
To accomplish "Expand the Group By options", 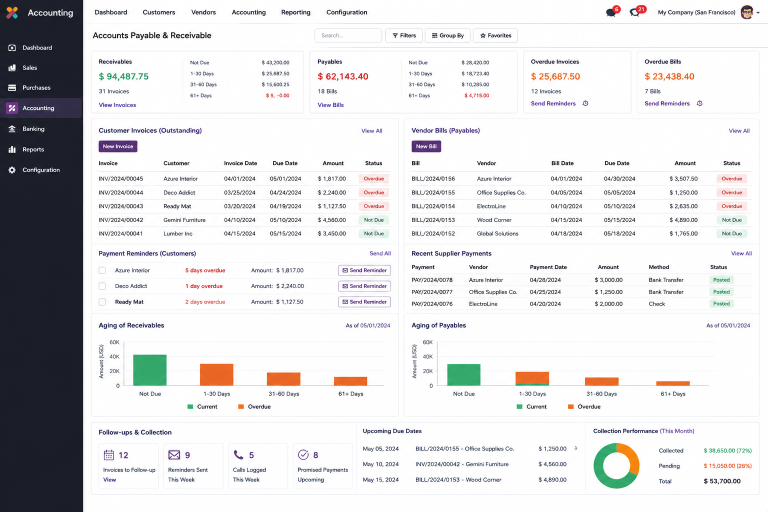I will click(x=448, y=35).
